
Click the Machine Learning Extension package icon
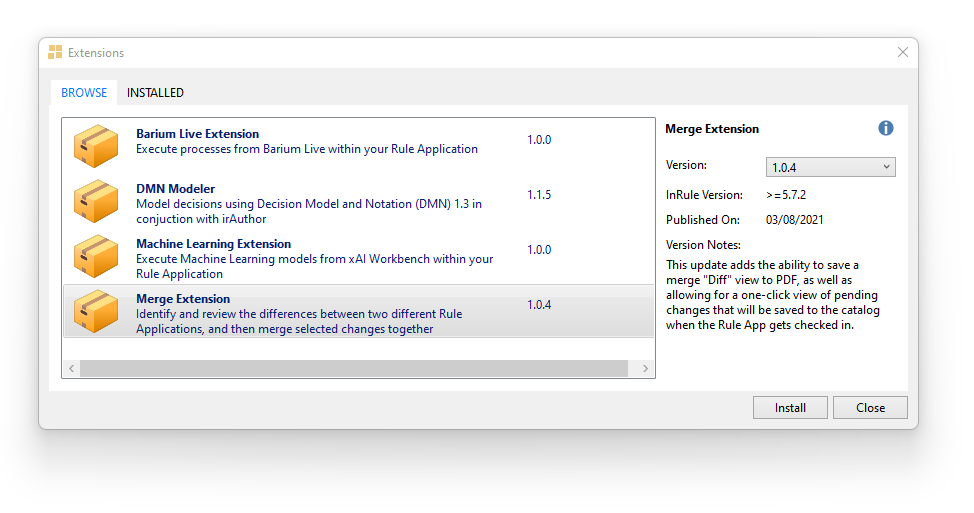(96, 256)
